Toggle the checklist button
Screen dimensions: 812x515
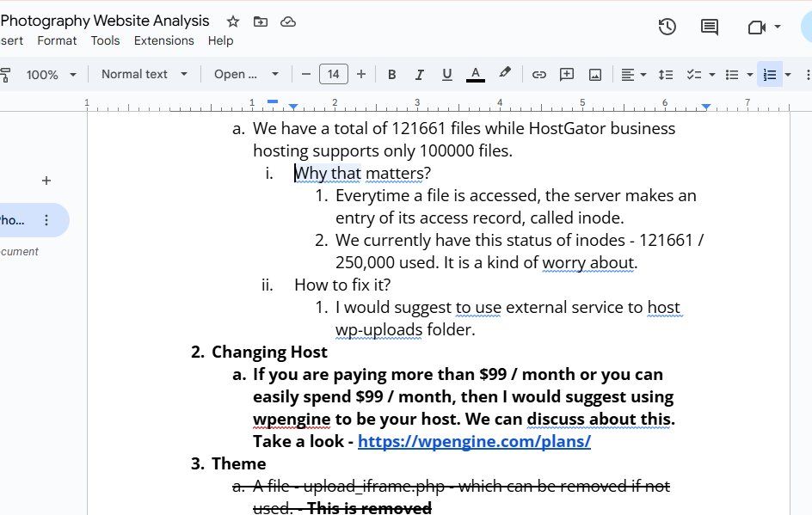[x=694, y=75]
